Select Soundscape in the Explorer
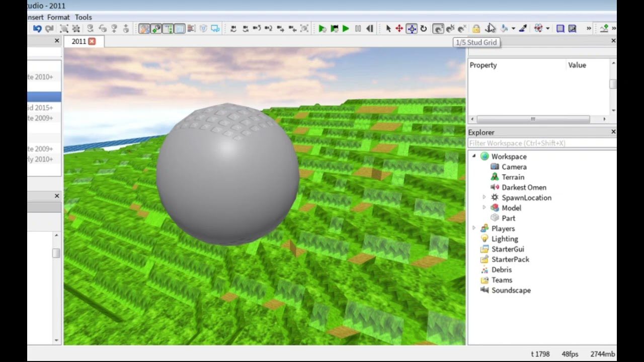The height and width of the screenshot is (362, 644). tap(511, 290)
